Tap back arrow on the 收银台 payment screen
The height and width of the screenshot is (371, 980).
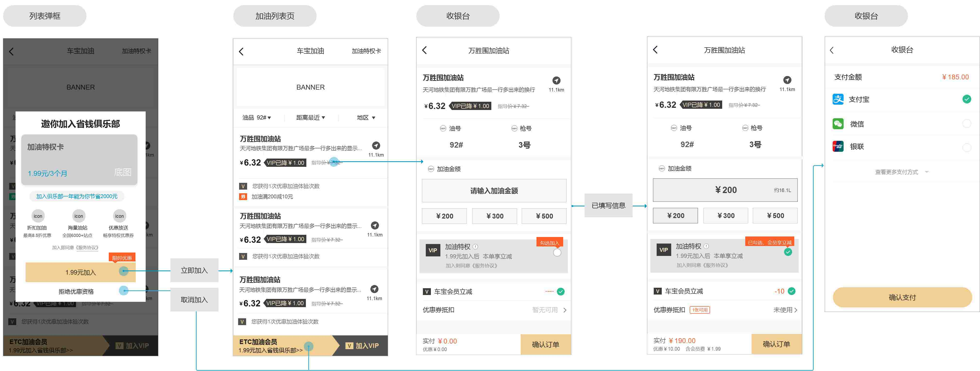click(832, 50)
